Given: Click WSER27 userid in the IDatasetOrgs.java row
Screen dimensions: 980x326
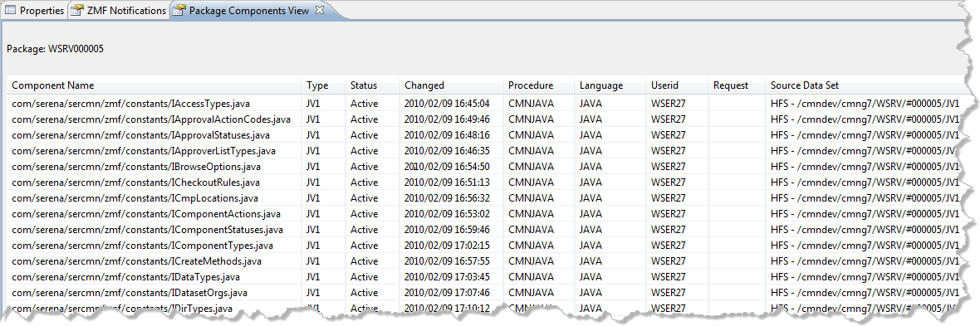Looking at the screenshot, I should pos(668,292).
